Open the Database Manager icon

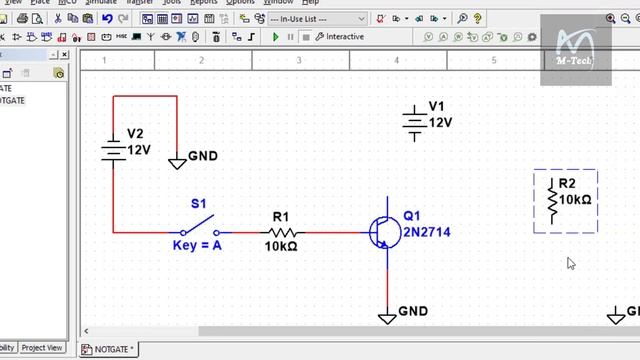tap(260, 18)
